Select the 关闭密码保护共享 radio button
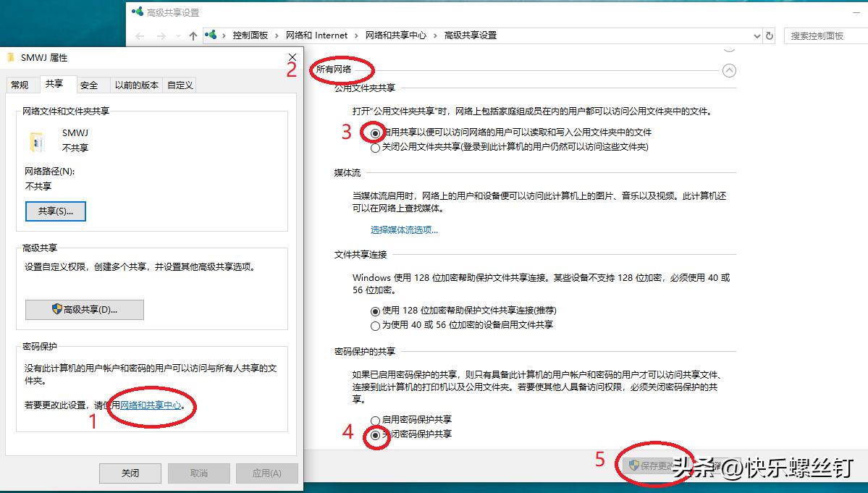Viewport: 868px width, 493px height. 376,434
